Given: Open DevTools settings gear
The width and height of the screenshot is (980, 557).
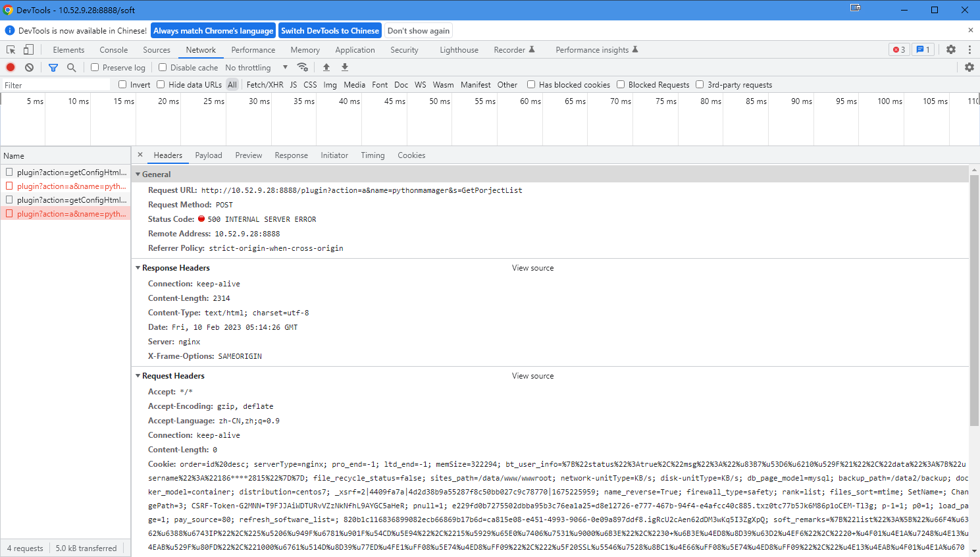Looking at the screenshot, I should coord(951,49).
